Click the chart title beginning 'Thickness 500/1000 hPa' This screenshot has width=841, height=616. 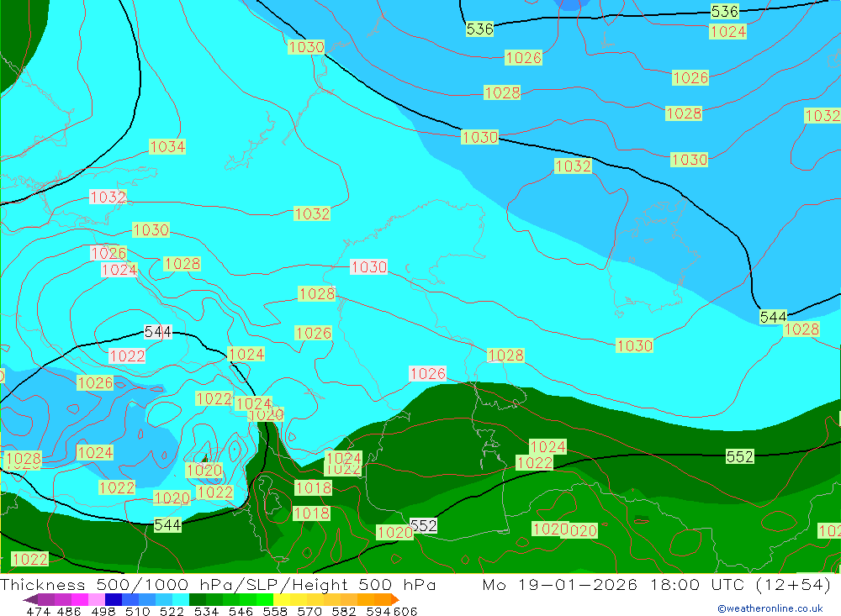(218, 584)
